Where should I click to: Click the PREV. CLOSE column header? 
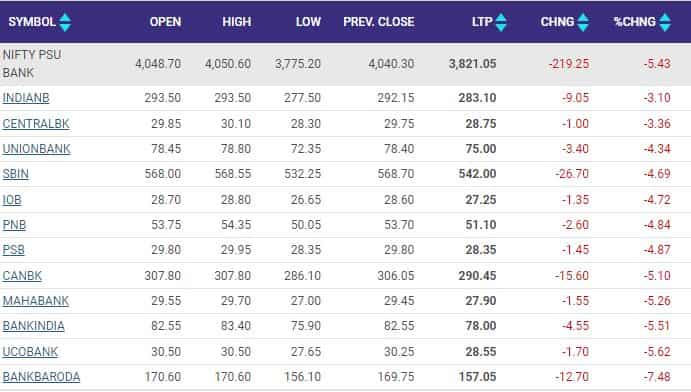click(379, 22)
